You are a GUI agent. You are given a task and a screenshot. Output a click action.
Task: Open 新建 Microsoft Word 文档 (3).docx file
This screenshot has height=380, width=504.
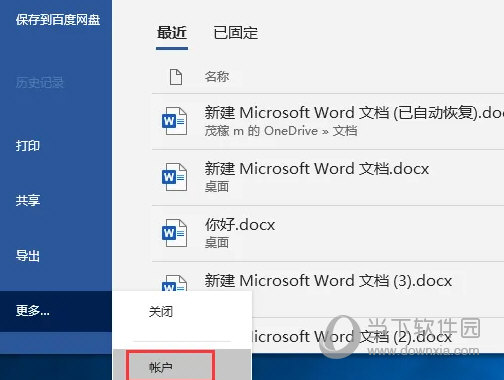[x=328, y=281]
